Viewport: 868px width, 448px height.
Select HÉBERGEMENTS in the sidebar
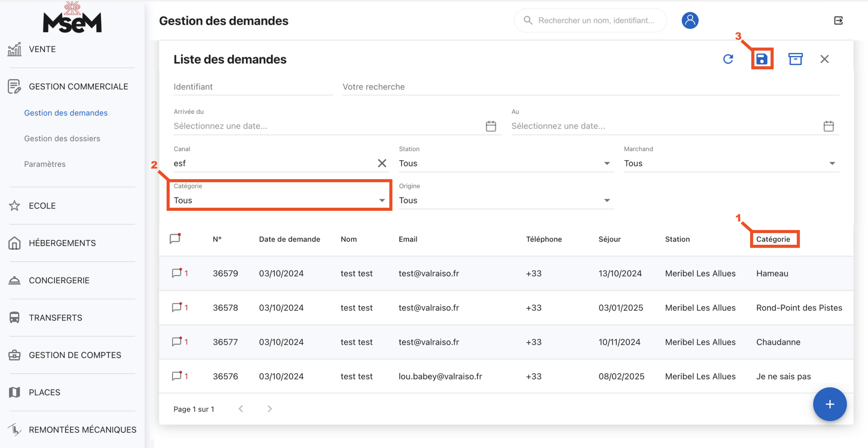62,243
